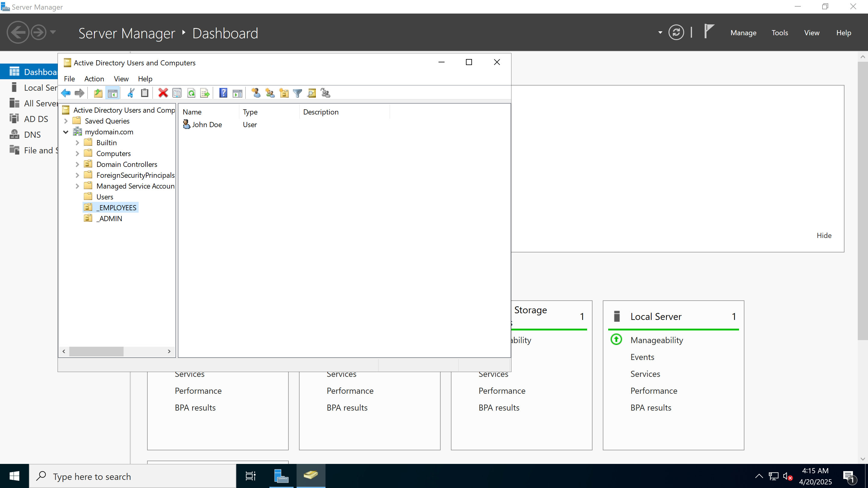The image size is (868, 488).
Task: Expand the Computers container
Action: pos(77,154)
